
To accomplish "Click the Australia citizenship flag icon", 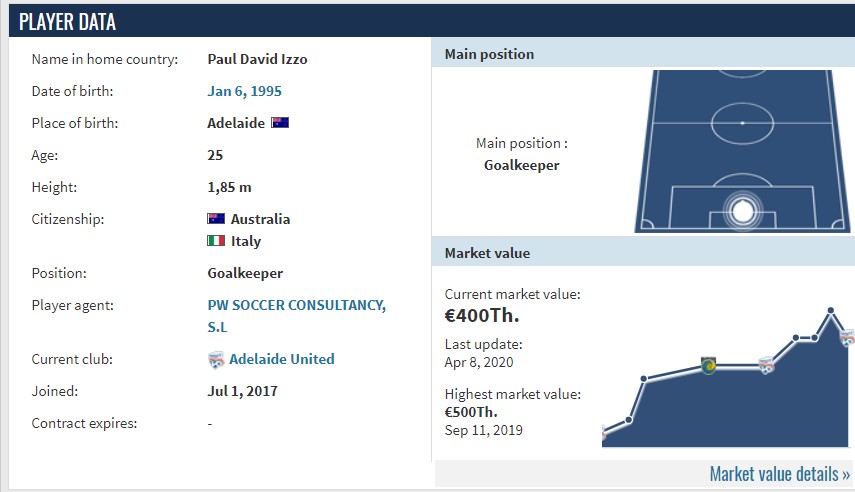I will tap(216, 219).
